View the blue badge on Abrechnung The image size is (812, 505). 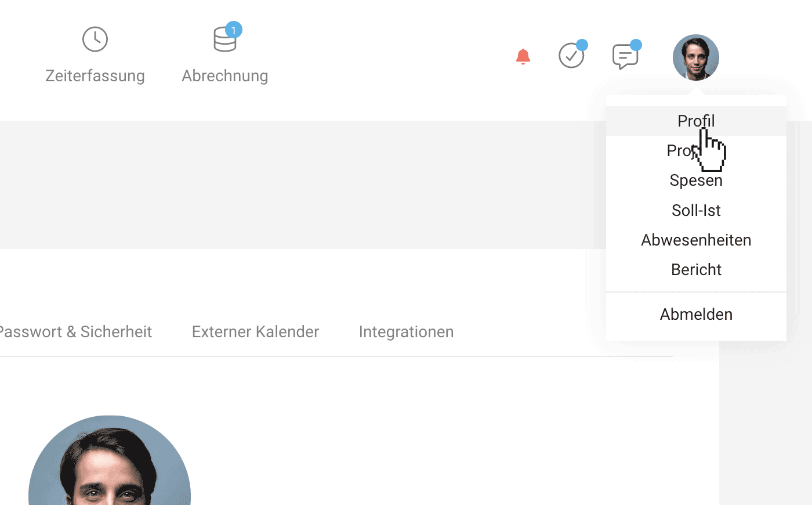[234, 29]
